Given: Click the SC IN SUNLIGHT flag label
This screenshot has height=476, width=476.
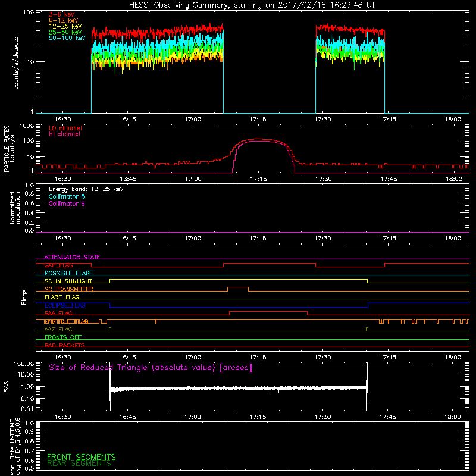Looking at the screenshot, I should click(x=68, y=281).
